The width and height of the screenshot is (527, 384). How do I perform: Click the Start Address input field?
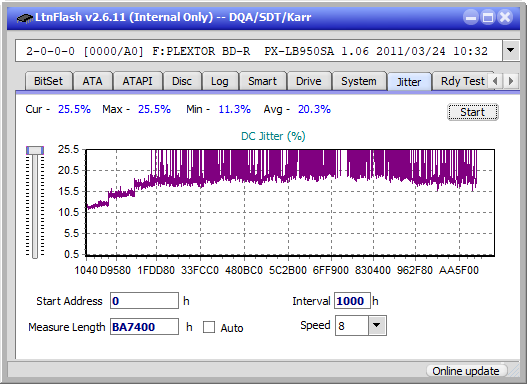145,301
